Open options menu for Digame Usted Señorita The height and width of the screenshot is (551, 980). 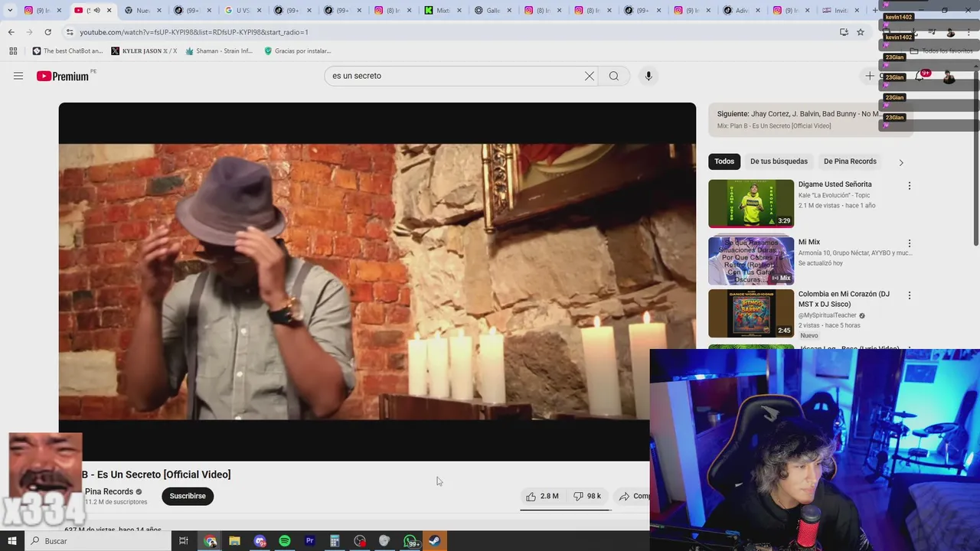coord(910,186)
